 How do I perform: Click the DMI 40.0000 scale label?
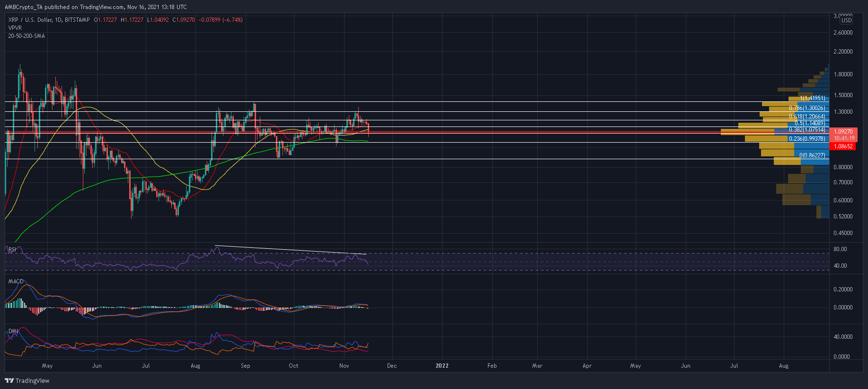pyautogui.click(x=843, y=337)
